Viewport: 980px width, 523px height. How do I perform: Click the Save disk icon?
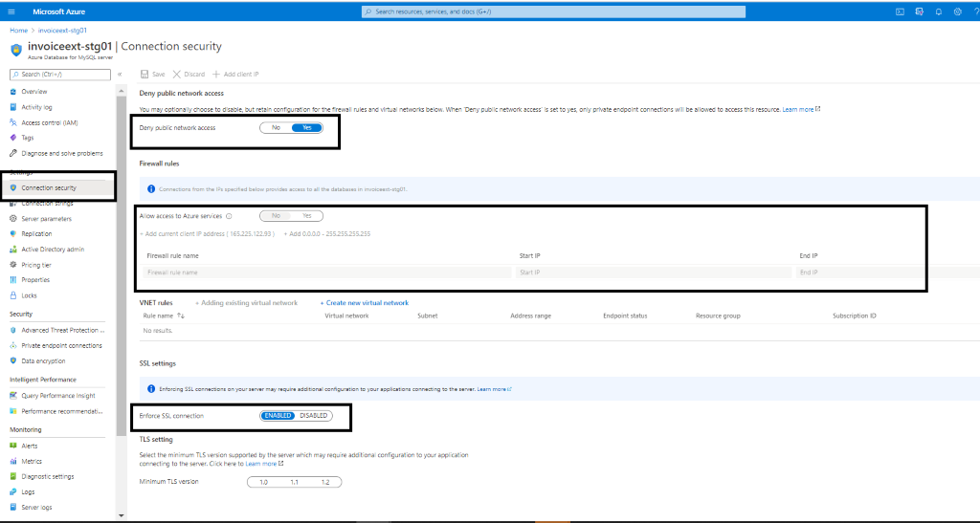point(145,74)
